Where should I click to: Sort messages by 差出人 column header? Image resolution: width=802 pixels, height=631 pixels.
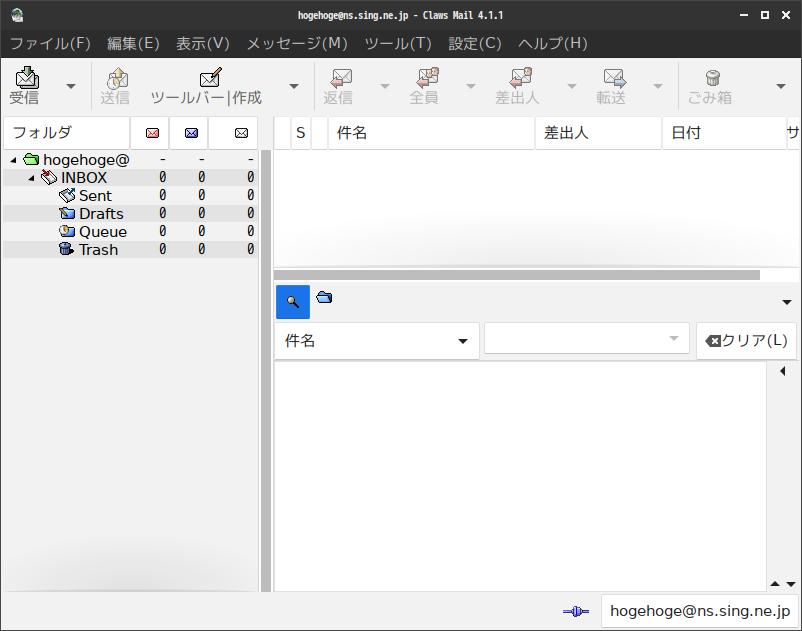point(598,133)
